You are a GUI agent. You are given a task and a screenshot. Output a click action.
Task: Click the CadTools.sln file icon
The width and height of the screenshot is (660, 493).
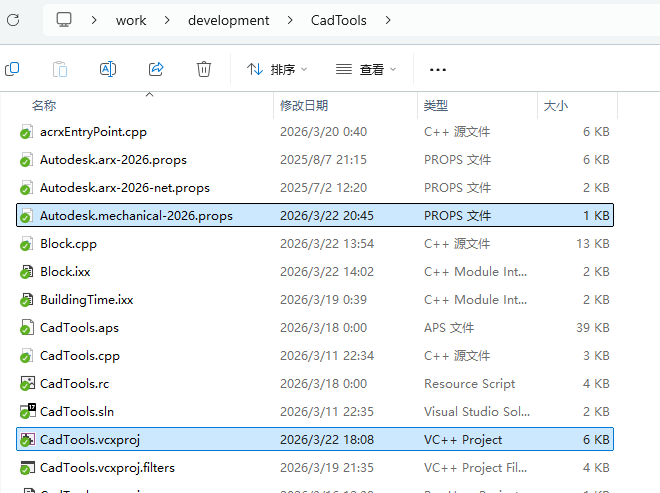tap(27, 411)
